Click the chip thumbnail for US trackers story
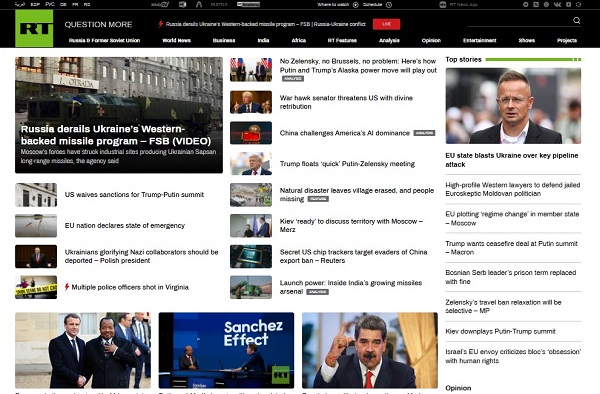600x394 pixels. 251,256
